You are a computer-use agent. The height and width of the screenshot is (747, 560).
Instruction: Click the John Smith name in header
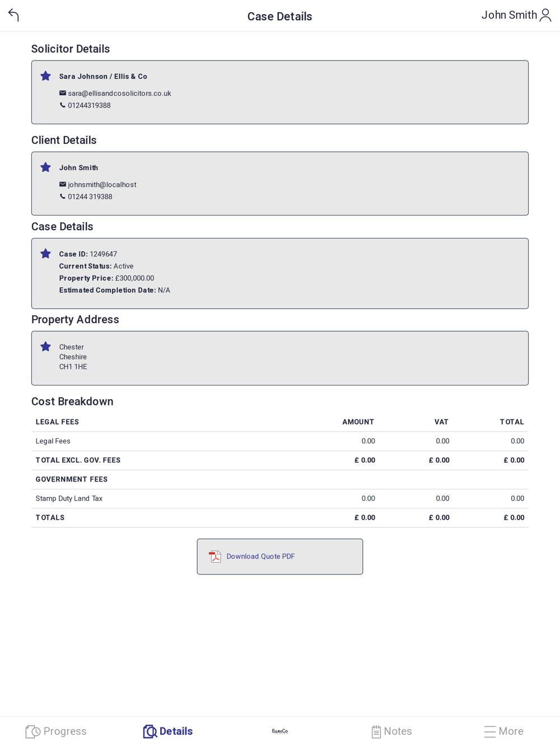click(x=509, y=15)
